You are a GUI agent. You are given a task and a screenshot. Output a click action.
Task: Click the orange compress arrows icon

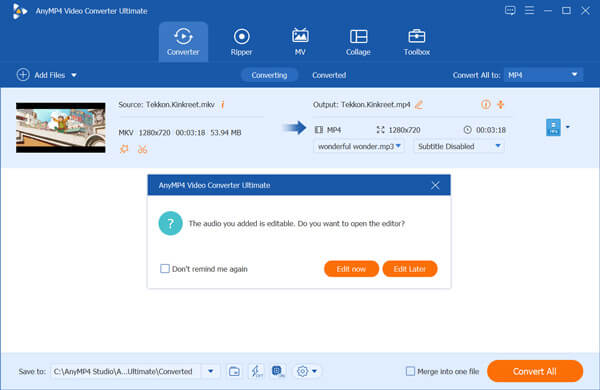pyautogui.click(x=501, y=104)
